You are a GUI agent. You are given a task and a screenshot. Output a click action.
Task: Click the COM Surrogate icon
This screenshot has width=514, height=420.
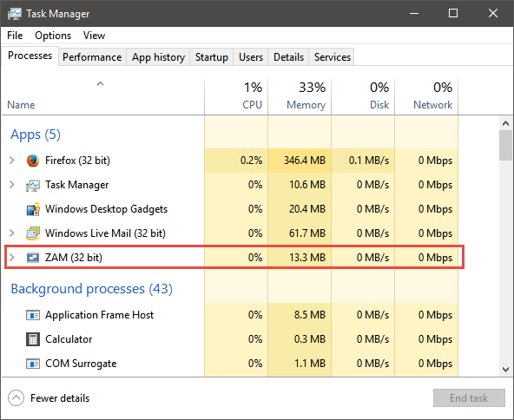(x=33, y=364)
